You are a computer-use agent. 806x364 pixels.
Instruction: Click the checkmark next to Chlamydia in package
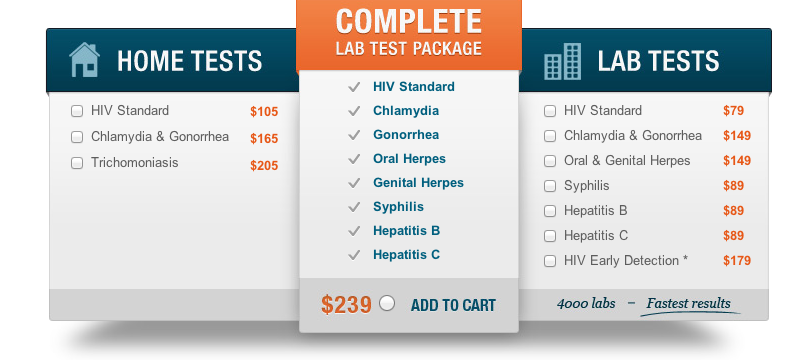[354, 111]
